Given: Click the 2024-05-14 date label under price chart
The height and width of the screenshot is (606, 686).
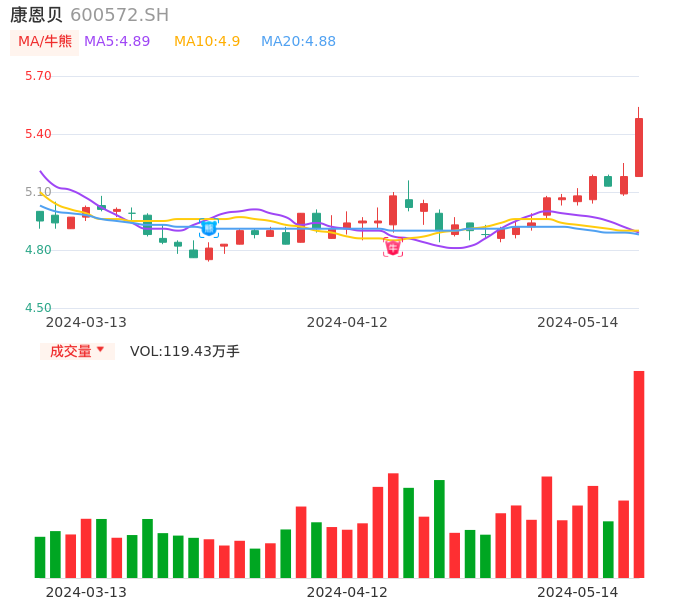Looking at the screenshot, I should 578,322.
